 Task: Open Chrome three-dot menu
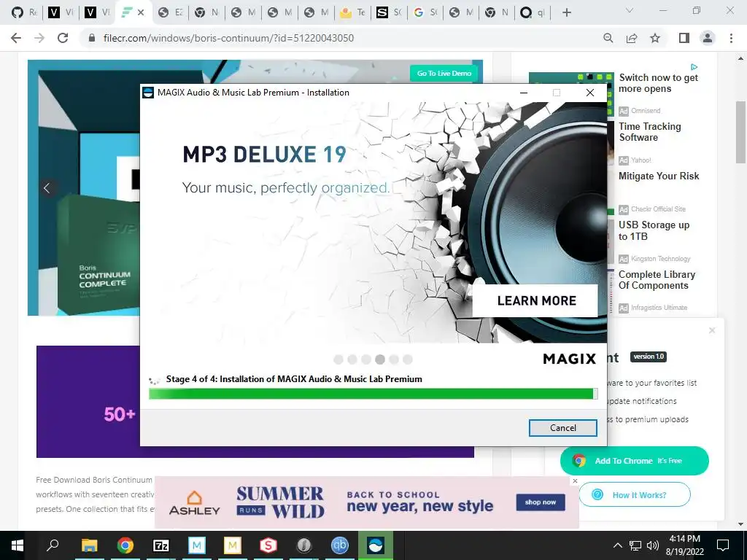731,38
